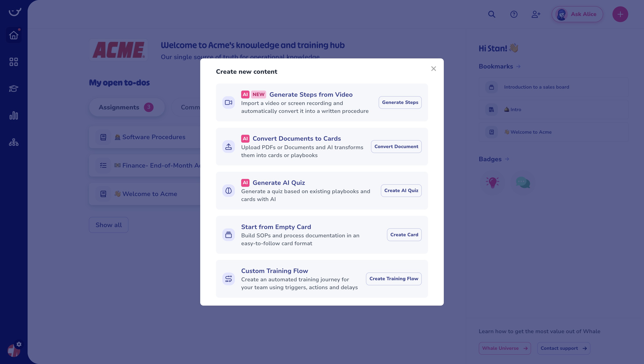
Task: Click the brain icon for AI Quiz
Action: click(x=228, y=191)
